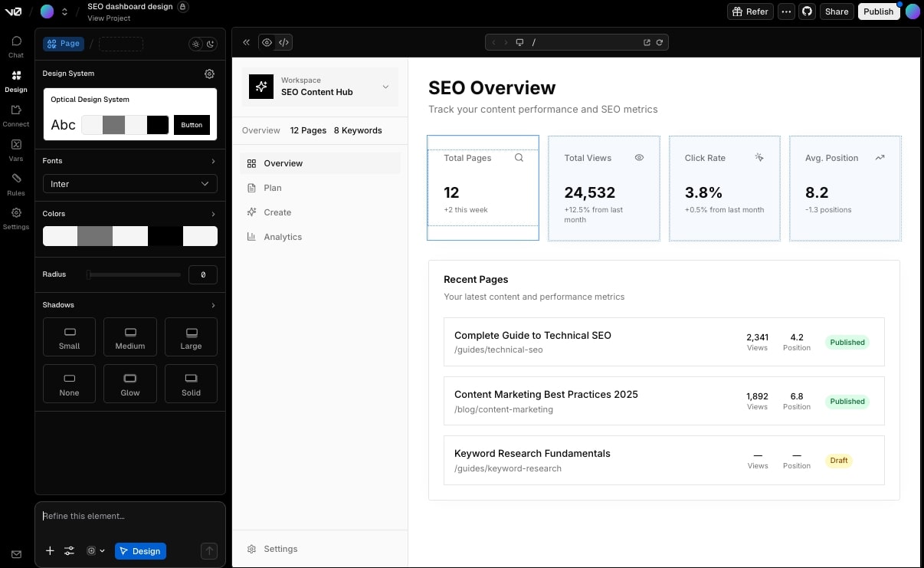Click the Share button
The image size is (924, 568).
[837, 11]
